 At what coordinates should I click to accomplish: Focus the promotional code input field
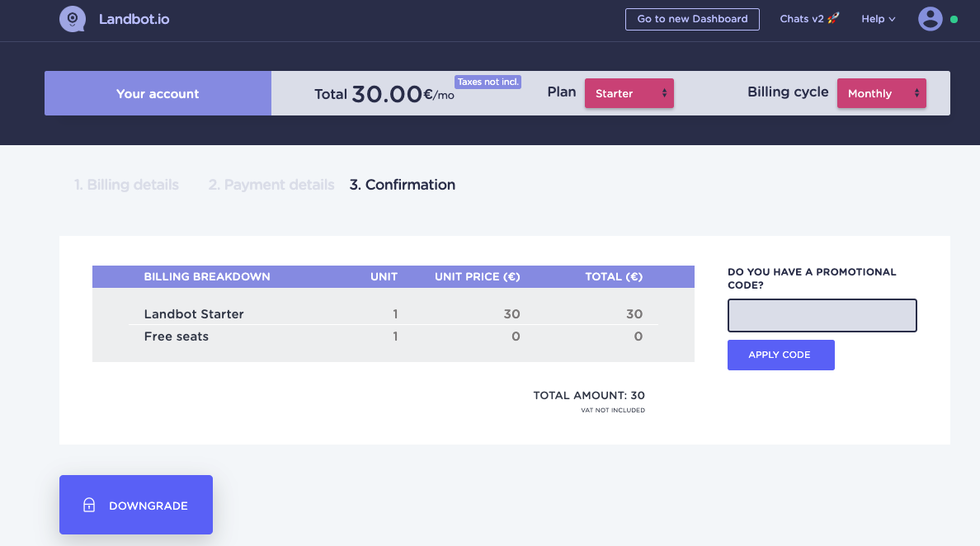click(x=822, y=316)
